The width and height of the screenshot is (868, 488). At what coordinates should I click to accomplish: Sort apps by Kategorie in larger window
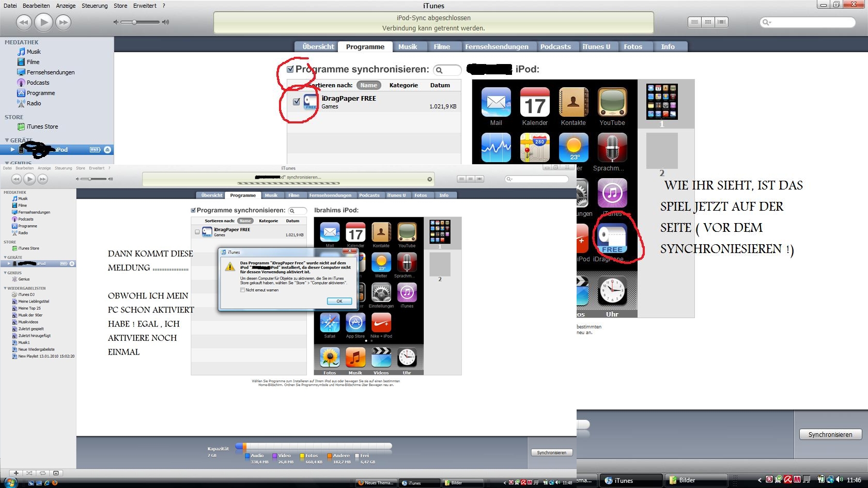tap(404, 85)
